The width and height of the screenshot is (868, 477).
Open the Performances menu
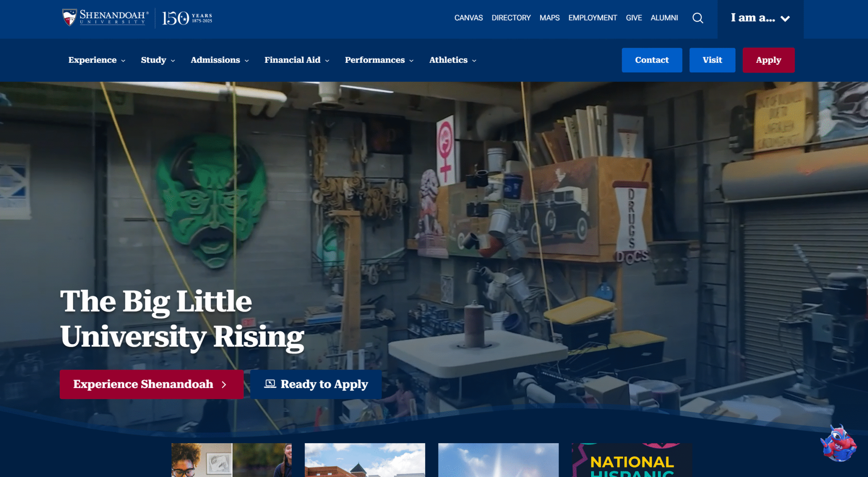[379, 60]
